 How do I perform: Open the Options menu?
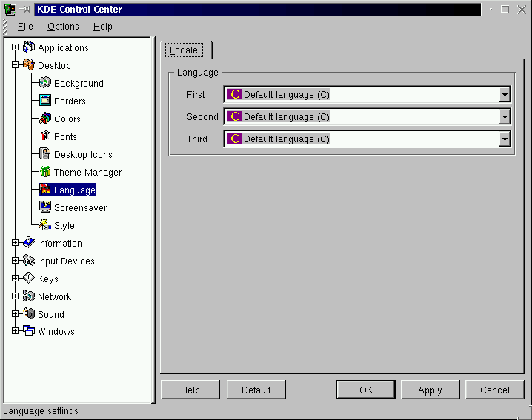(x=63, y=27)
